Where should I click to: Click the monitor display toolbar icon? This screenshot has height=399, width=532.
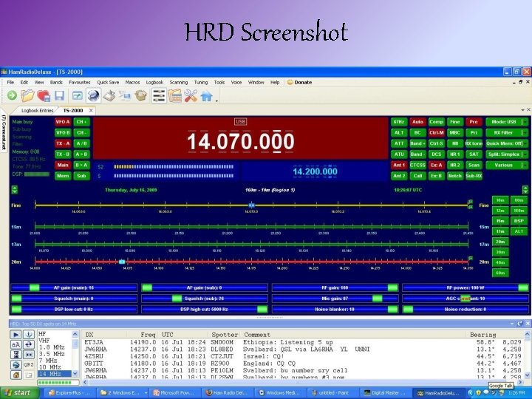pos(78,96)
